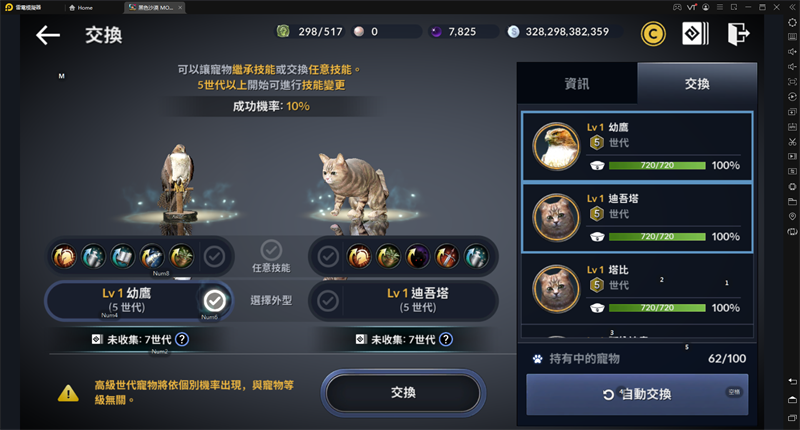The height and width of the screenshot is (430, 800).
Task: Toggle the 幼鷹 appearance checkmark
Action: [x=215, y=301]
